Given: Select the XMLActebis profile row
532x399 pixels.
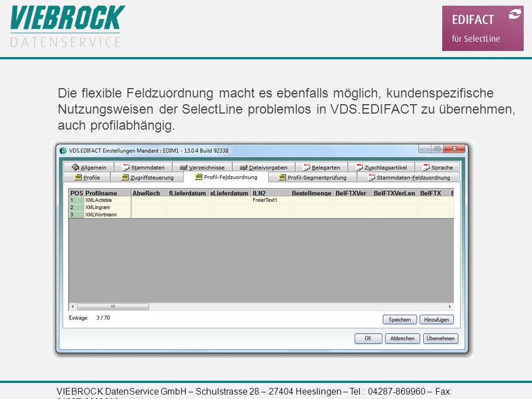Looking at the screenshot, I should coord(261,200).
